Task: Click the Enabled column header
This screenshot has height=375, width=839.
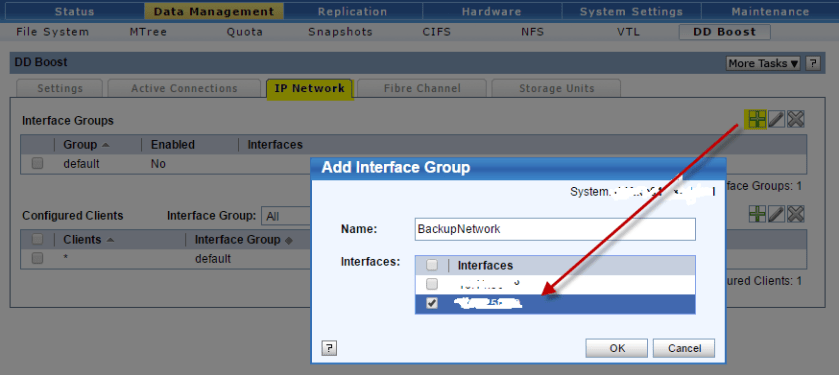Action: pos(173,144)
